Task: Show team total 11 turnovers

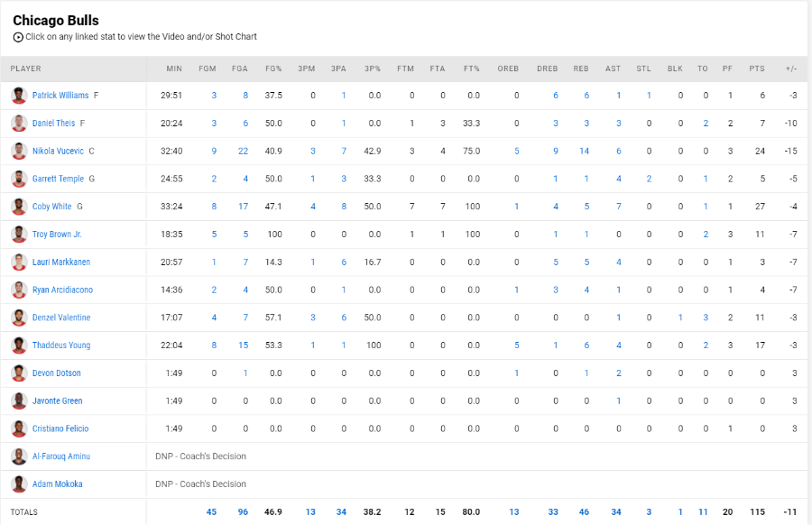Action: [x=703, y=512]
